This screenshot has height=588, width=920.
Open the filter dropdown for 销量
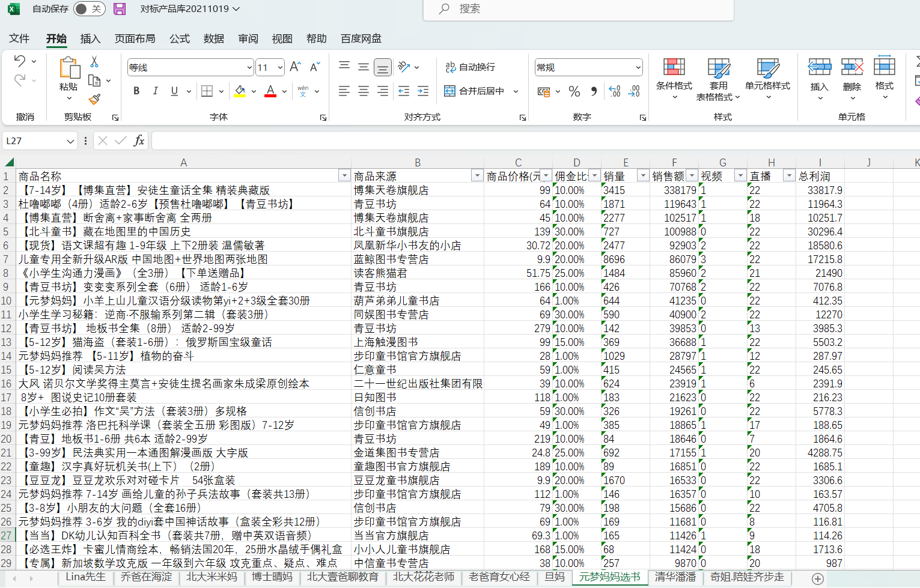(x=643, y=175)
